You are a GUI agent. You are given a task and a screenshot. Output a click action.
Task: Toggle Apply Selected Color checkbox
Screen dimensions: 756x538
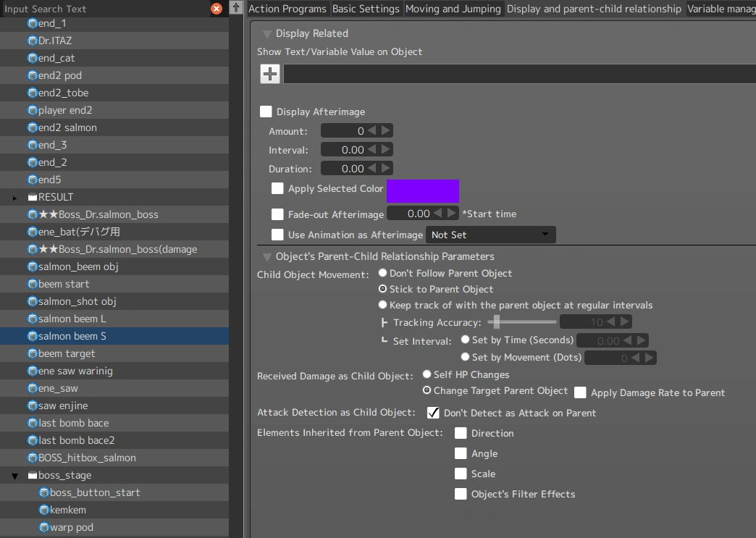[277, 188]
